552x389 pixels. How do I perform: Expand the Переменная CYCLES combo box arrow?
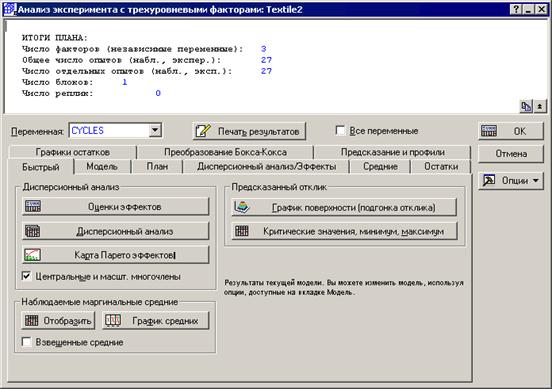(x=155, y=131)
